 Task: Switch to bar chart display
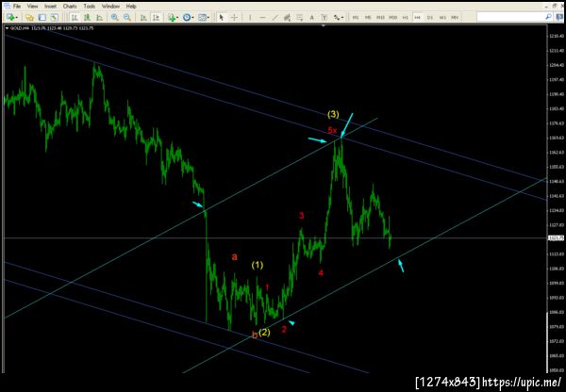click(75, 17)
